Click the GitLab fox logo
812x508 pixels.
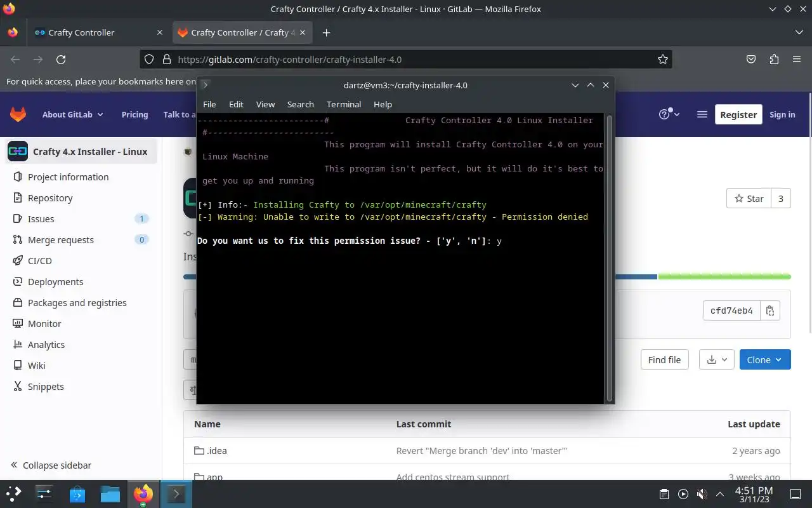pos(18,114)
